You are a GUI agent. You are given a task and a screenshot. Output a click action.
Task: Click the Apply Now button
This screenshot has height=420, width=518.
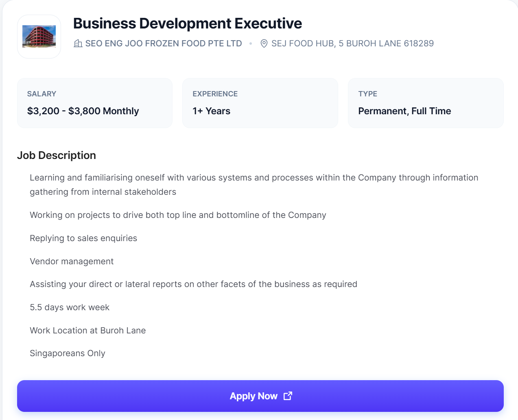260,396
